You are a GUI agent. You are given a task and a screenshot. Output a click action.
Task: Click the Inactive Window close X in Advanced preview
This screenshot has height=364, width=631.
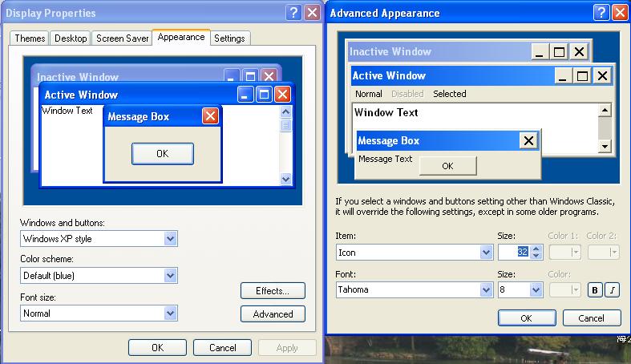pos(579,51)
